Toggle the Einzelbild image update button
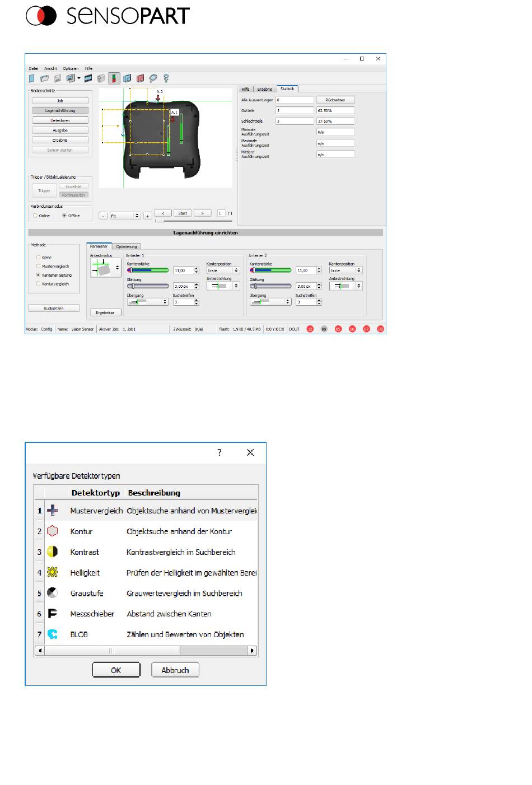This screenshot has height=785, width=532. coord(73,186)
